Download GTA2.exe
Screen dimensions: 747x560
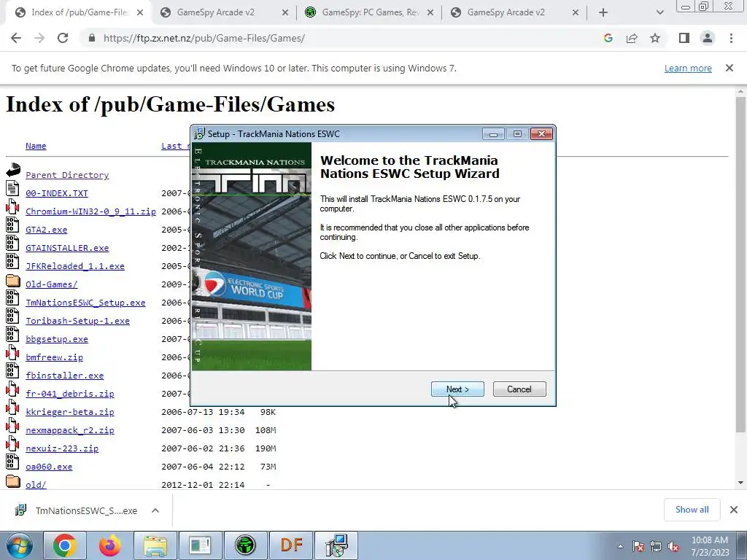pyautogui.click(x=46, y=230)
